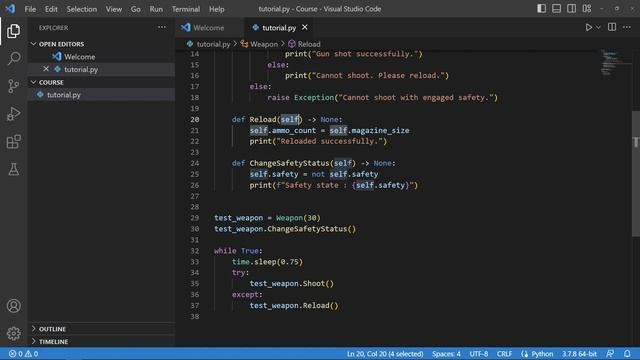Open editor More Actions ellipsis

coord(627,27)
